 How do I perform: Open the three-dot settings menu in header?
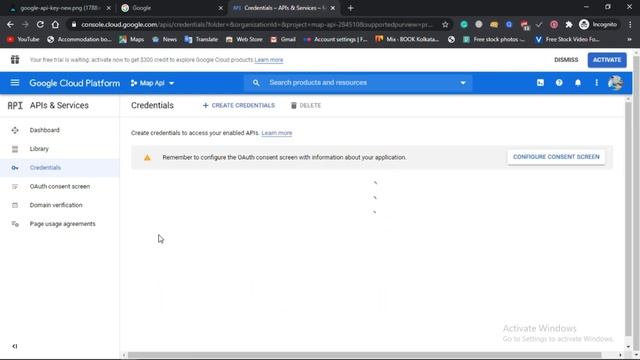click(597, 83)
